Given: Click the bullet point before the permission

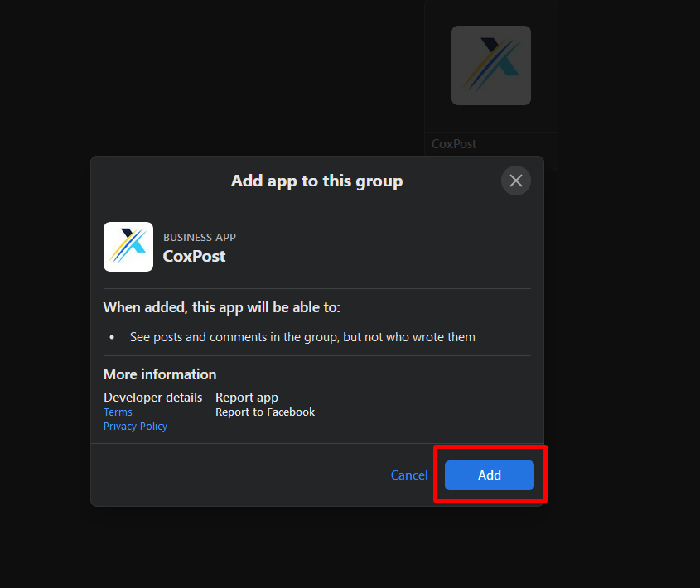Looking at the screenshot, I should click(112, 338).
